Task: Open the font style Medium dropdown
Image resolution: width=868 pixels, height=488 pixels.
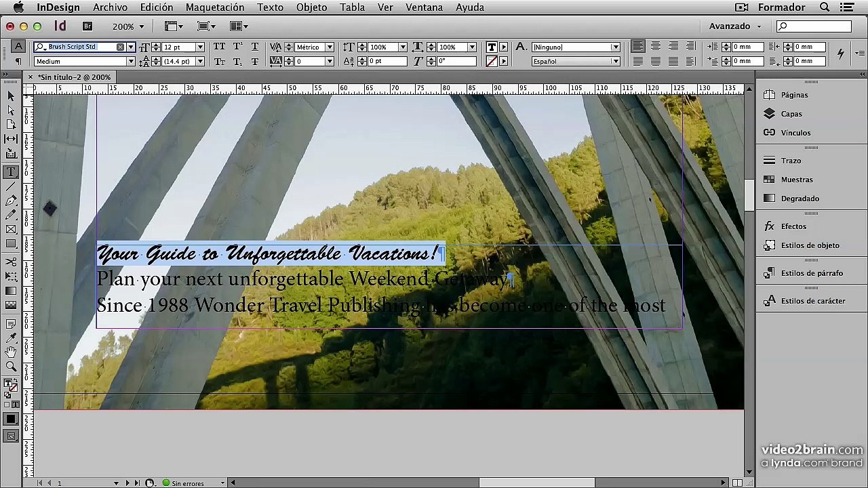Action: pyautogui.click(x=131, y=61)
